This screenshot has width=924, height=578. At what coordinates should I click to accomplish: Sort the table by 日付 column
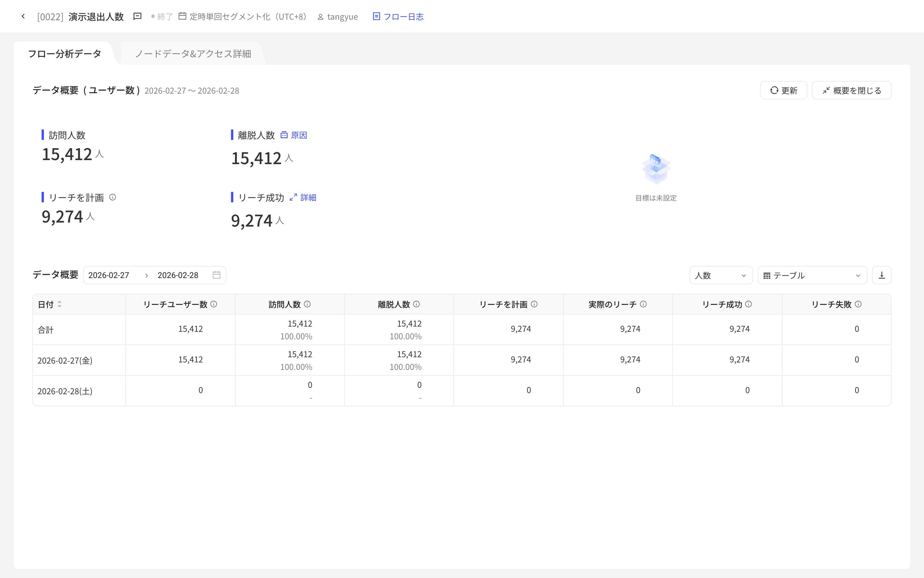pyautogui.click(x=59, y=304)
